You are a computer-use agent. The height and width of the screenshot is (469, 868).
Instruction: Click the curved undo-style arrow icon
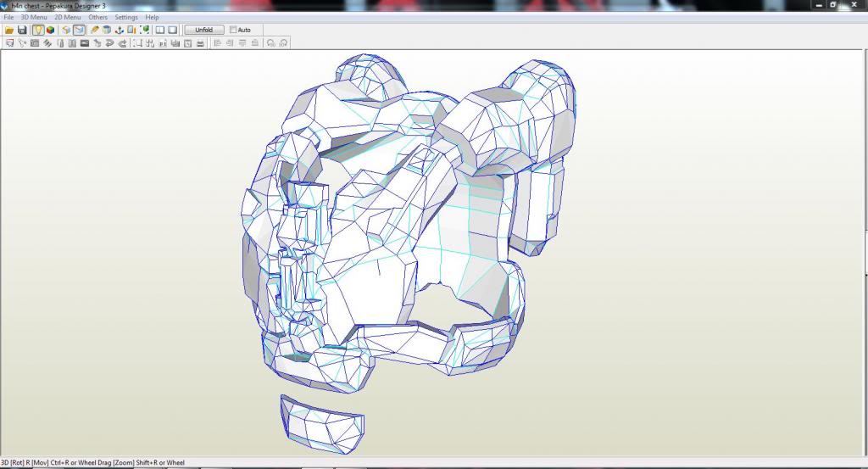pyautogui.click(x=109, y=43)
